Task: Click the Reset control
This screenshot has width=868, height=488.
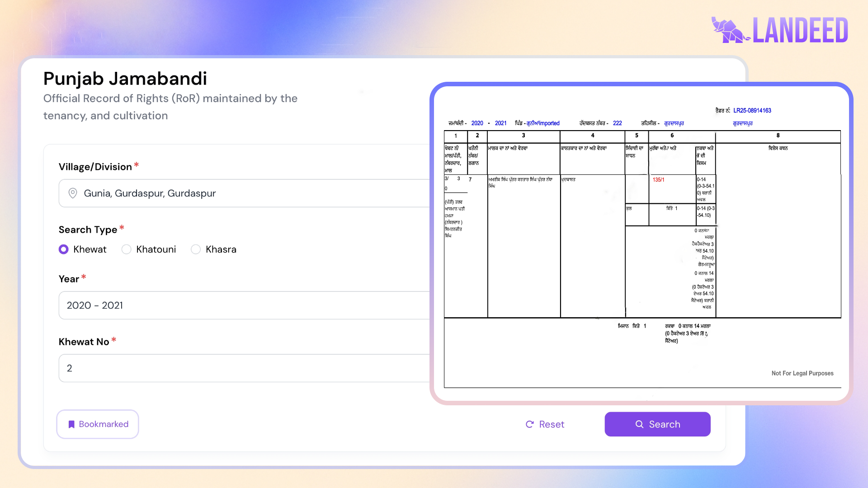Action: click(545, 424)
